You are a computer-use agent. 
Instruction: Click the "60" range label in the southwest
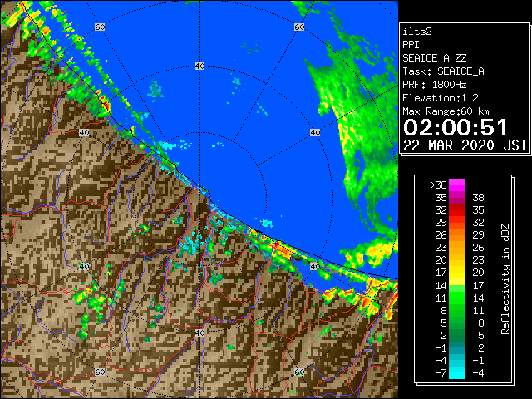coord(100,372)
